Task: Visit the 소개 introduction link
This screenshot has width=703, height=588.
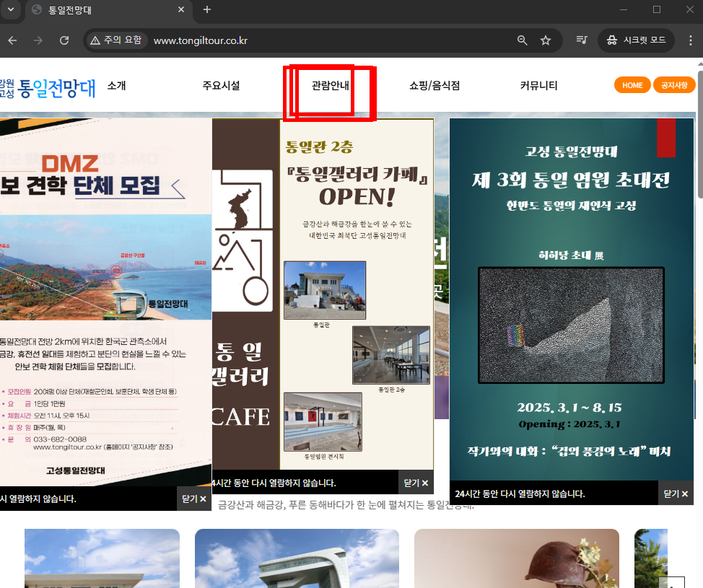Action: click(118, 85)
